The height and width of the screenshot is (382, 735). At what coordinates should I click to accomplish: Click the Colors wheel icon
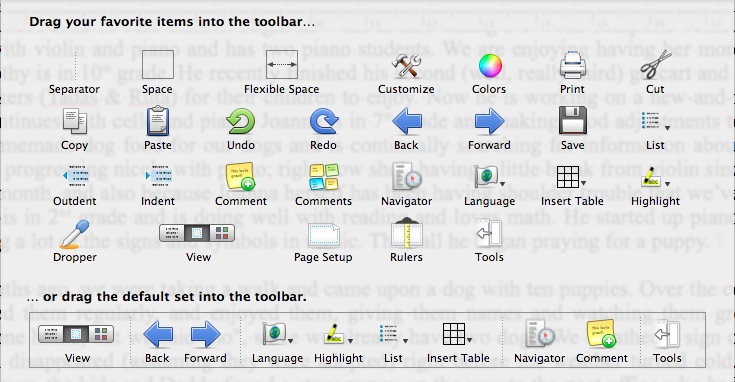[490, 66]
